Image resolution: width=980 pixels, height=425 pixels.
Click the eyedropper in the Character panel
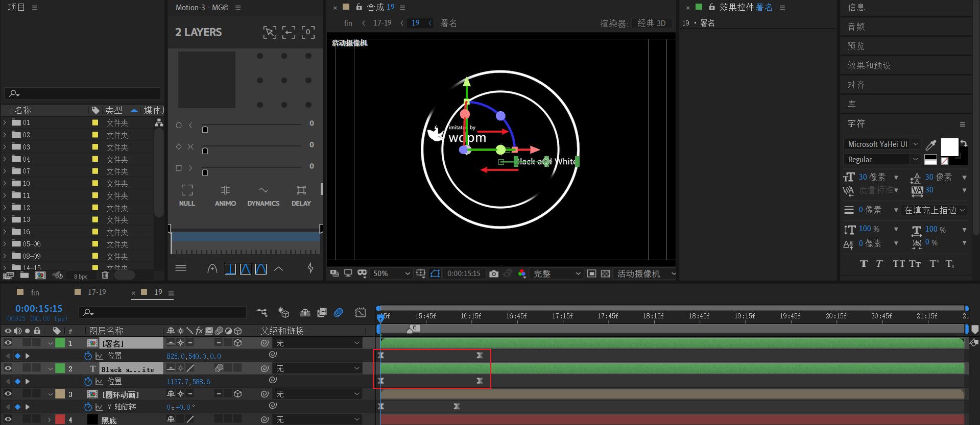[931, 145]
